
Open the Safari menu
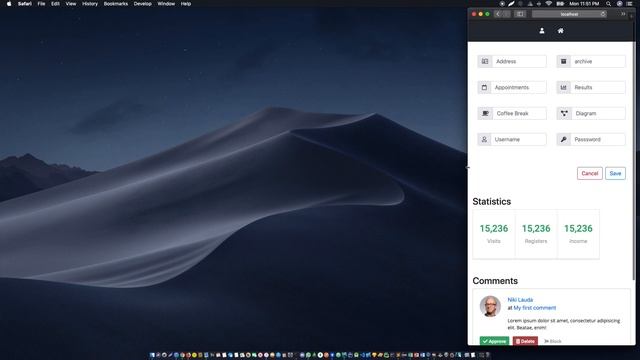[24, 4]
